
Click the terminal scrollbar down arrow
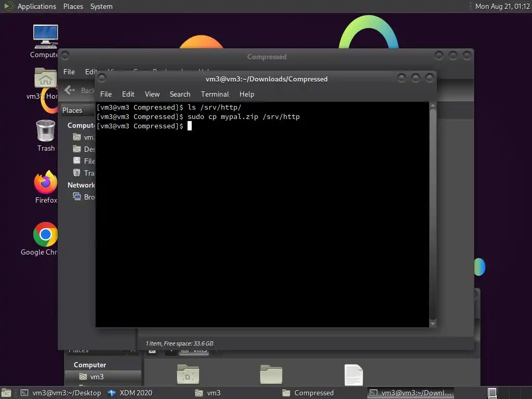433,324
